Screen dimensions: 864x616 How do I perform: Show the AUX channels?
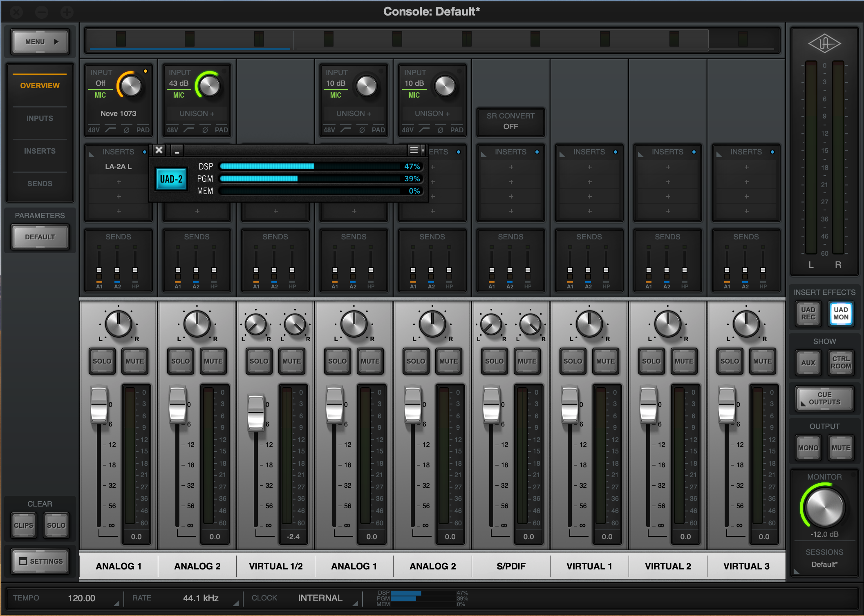(808, 363)
